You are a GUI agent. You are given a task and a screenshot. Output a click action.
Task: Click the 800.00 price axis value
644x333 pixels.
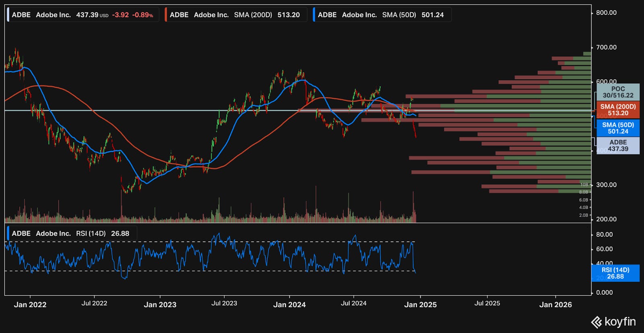tap(606, 13)
